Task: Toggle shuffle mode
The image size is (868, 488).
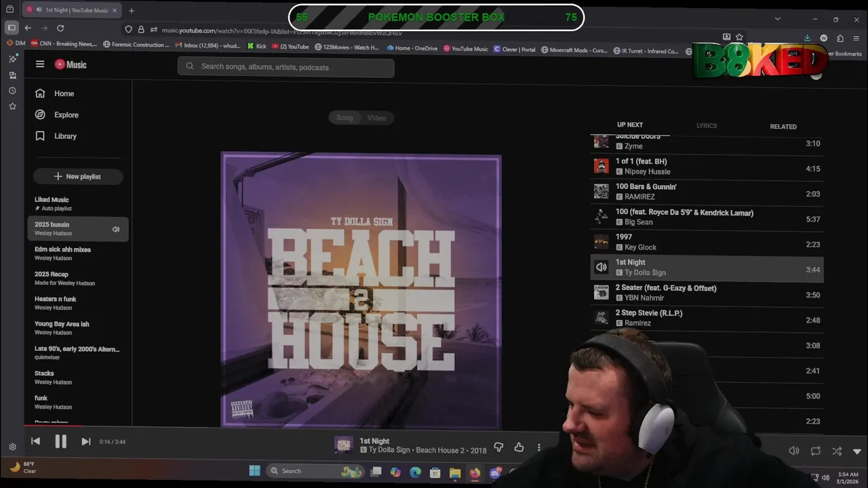Action: tap(837, 451)
